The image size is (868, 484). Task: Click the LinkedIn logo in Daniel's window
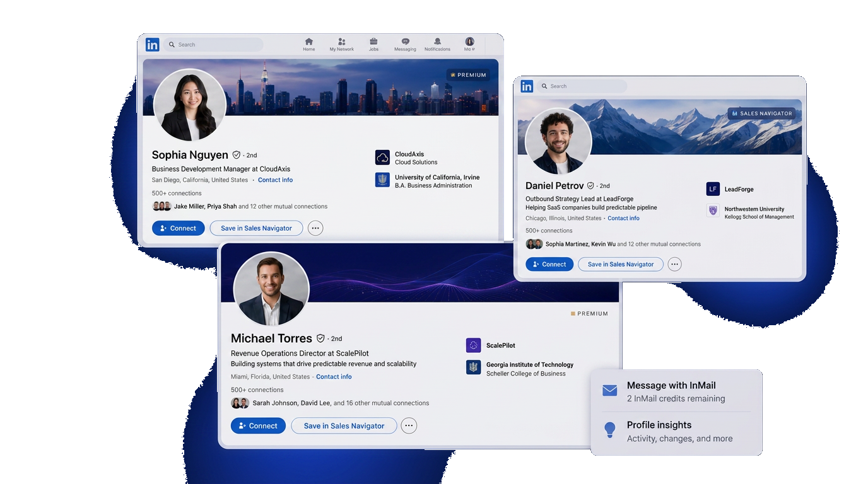pyautogui.click(x=527, y=86)
